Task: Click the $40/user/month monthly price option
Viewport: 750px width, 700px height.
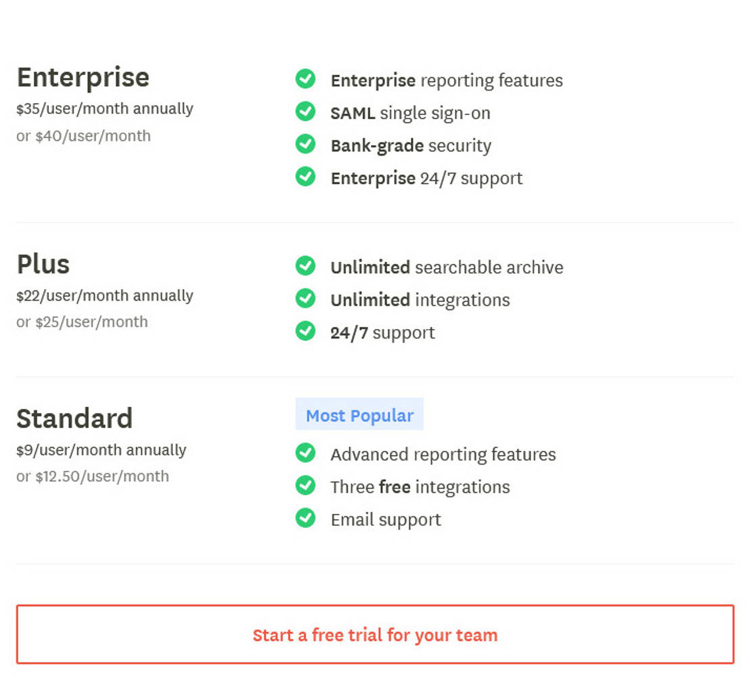Action: point(83,136)
